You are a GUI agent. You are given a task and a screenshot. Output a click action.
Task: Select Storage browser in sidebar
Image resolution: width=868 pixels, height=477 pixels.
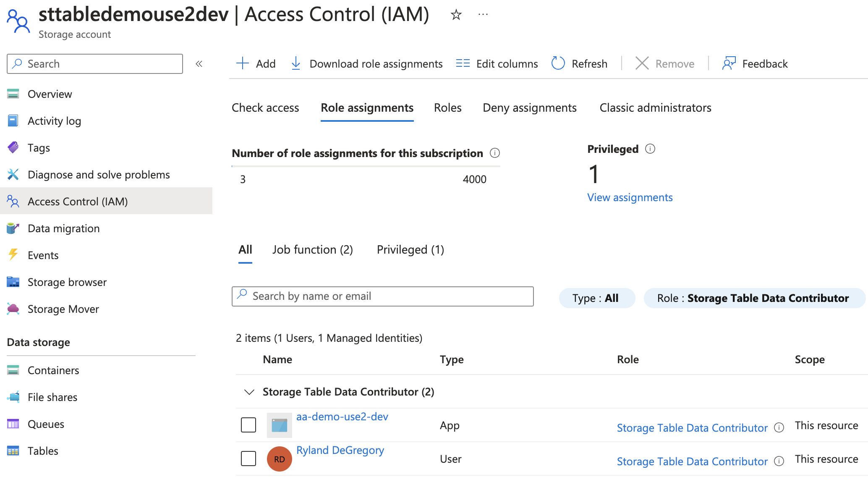pos(67,282)
